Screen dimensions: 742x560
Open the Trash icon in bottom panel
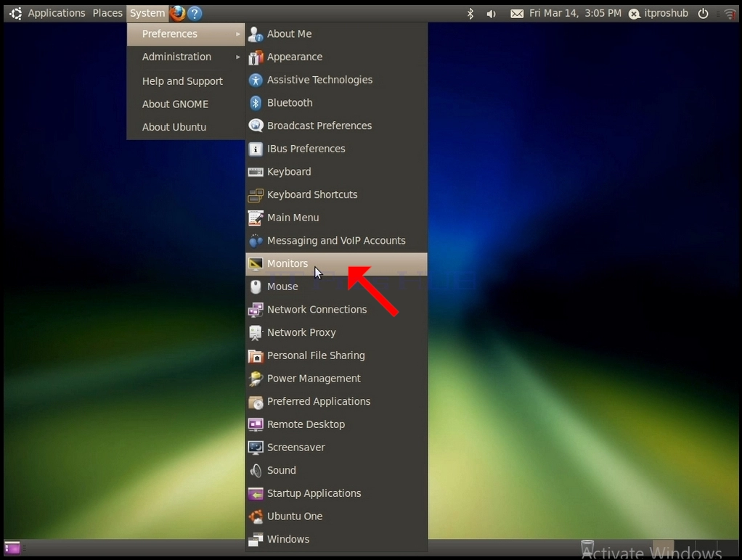click(587, 548)
